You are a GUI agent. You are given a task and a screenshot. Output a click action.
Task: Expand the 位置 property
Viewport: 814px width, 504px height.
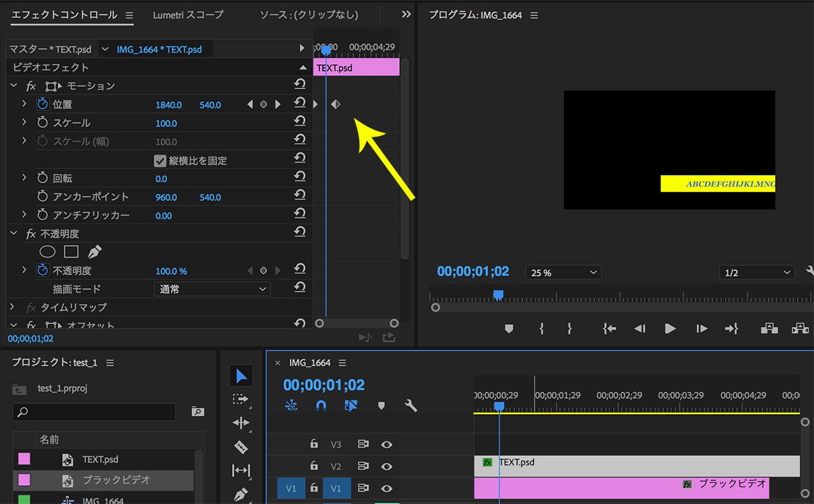(x=24, y=104)
